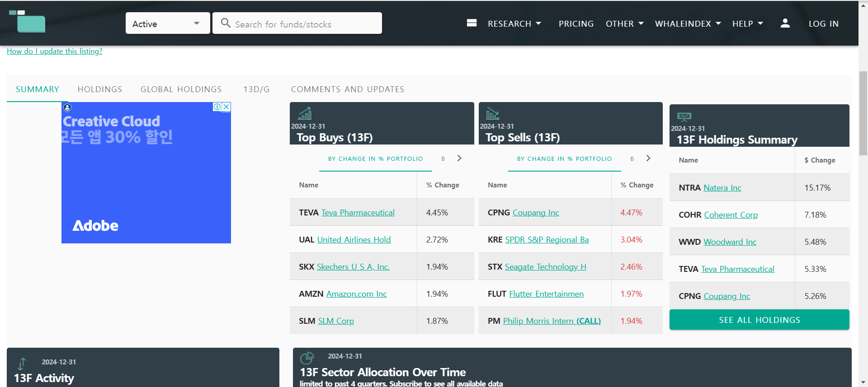The height and width of the screenshot is (387, 868).
Task: Click the Top Sells chart icon
Action: tap(493, 113)
